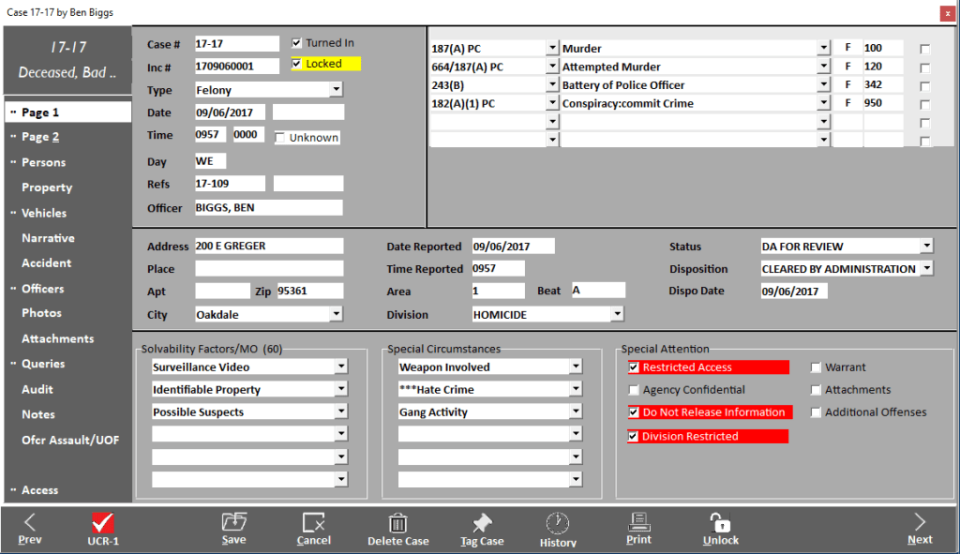
Task: Expand the City Oakdale dropdown
Action: tap(336, 315)
